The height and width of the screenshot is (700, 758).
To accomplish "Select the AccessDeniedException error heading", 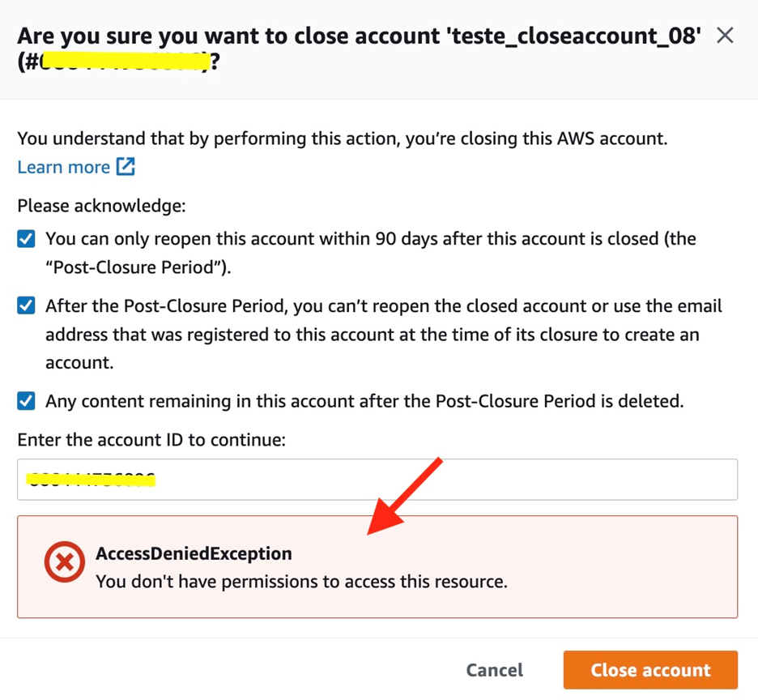I will 194,553.
